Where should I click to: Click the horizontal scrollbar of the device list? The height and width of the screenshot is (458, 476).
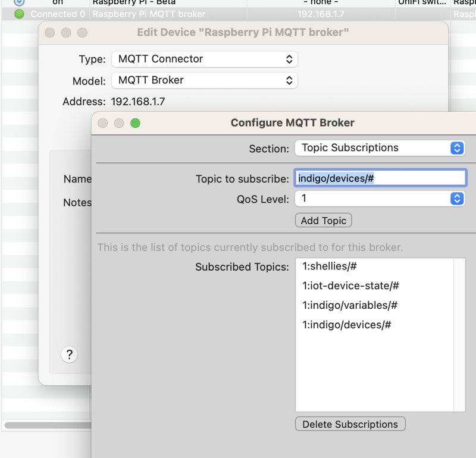click(x=48, y=425)
